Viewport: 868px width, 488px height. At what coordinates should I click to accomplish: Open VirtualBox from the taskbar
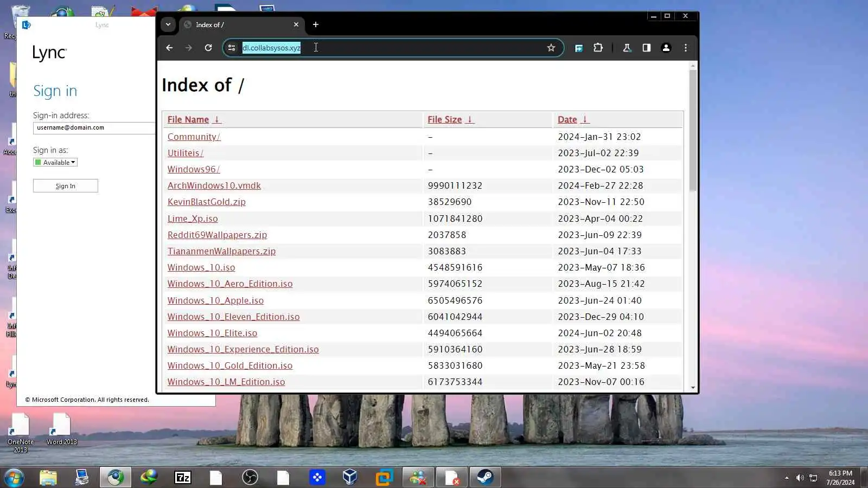coord(350,478)
